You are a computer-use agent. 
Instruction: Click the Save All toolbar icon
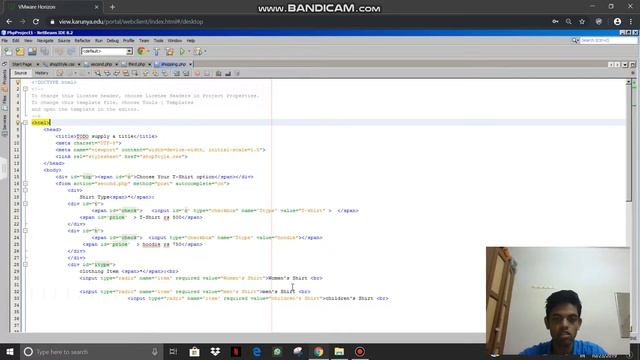tap(44, 51)
